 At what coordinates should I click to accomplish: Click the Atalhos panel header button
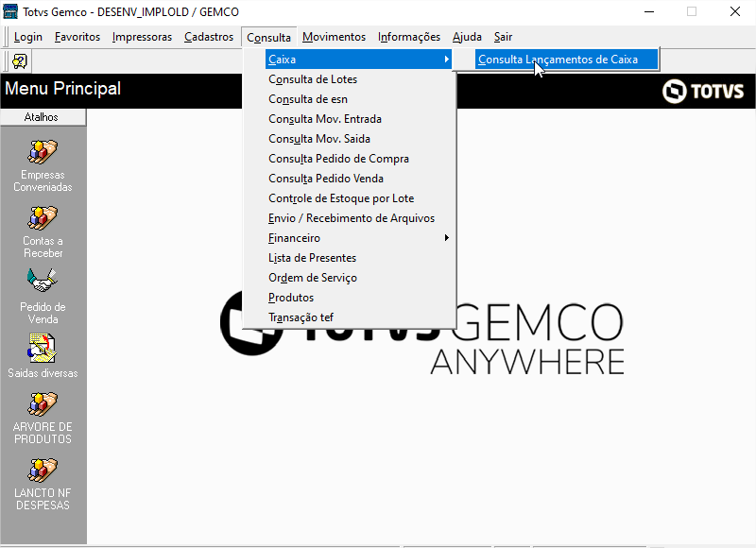point(43,117)
